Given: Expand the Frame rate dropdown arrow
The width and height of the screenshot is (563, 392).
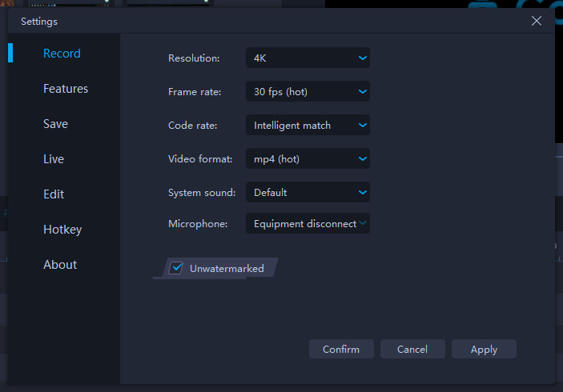Looking at the screenshot, I should (x=362, y=91).
